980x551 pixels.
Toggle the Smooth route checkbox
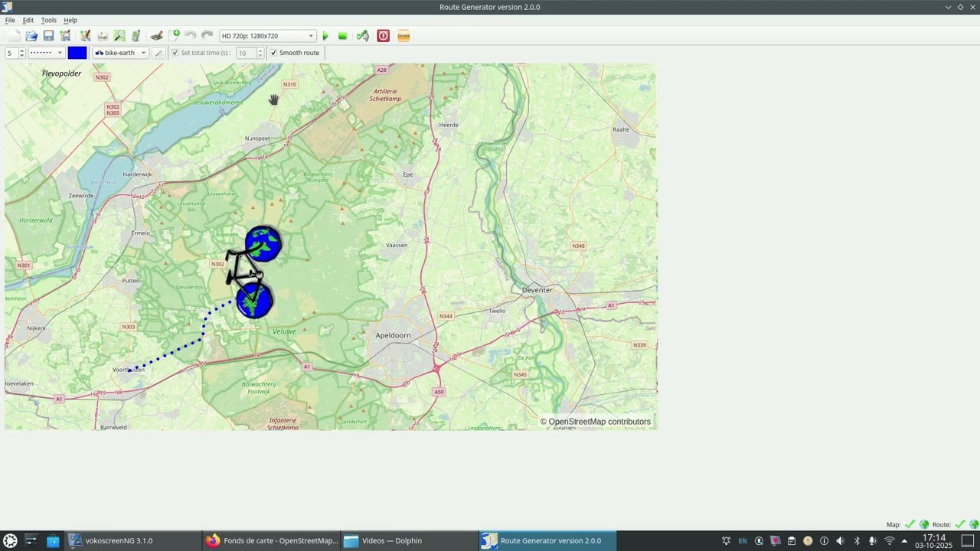pyautogui.click(x=273, y=53)
